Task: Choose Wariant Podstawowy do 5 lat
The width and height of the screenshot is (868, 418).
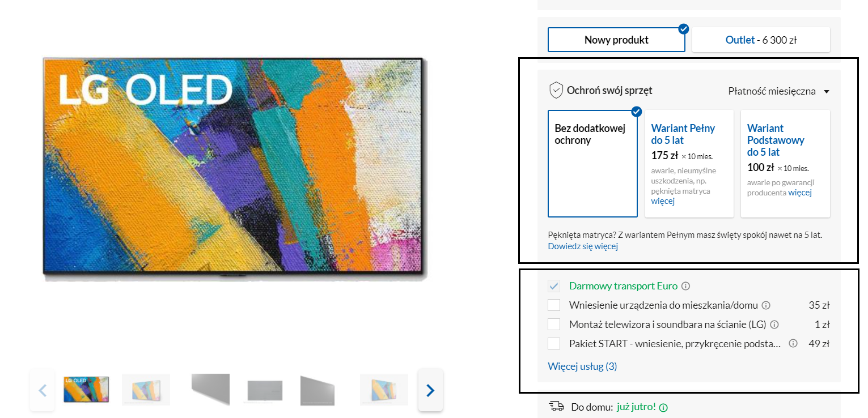Action: tap(785, 164)
